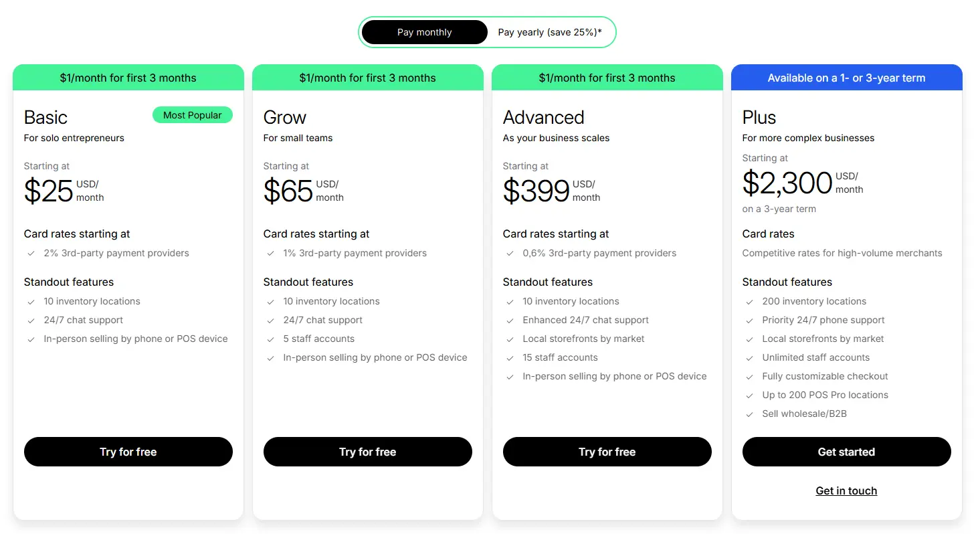Open the Get in touch link
The image size is (980, 534).
[x=846, y=491]
